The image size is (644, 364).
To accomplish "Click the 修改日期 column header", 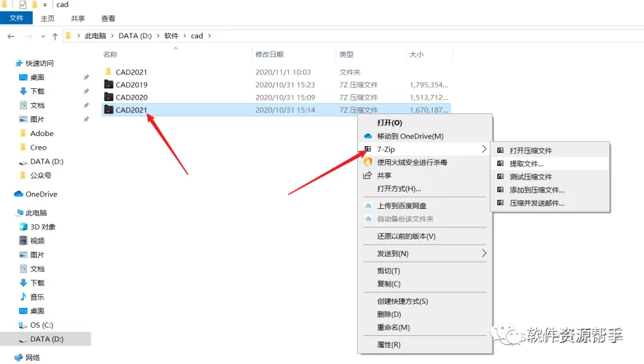I will [x=270, y=54].
